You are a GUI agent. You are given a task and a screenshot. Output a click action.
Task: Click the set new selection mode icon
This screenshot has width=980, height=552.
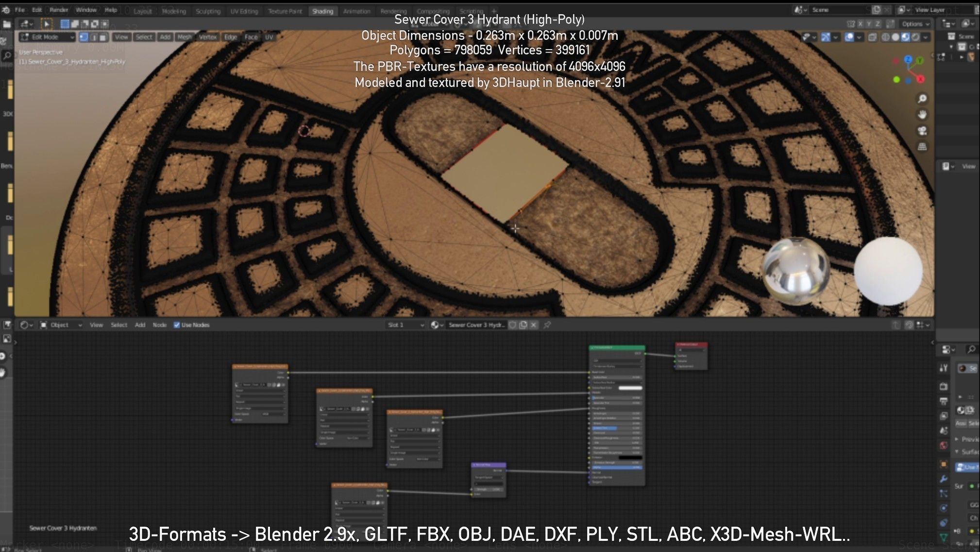(65, 24)
